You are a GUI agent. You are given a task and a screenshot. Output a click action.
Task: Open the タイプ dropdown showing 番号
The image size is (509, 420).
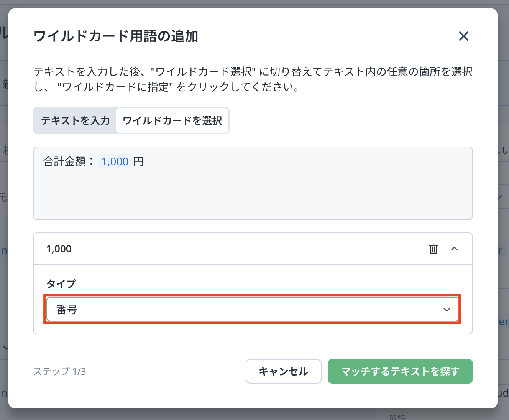[245, 310]
